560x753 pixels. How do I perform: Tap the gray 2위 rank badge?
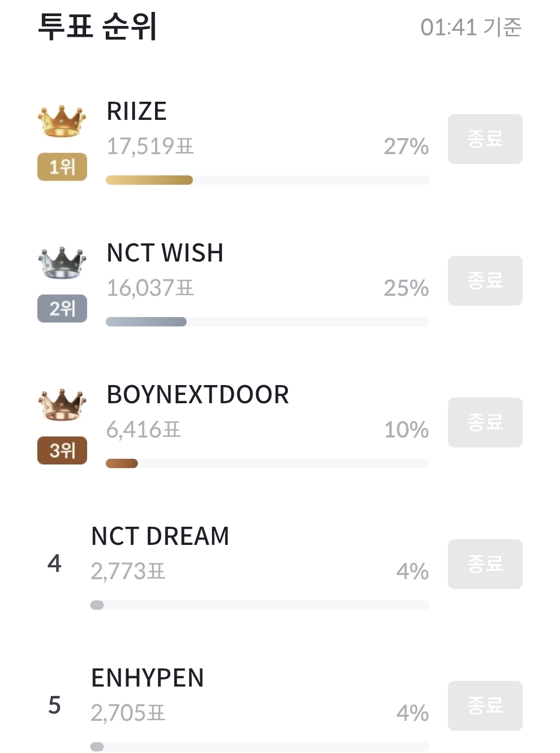click(62, 309)
